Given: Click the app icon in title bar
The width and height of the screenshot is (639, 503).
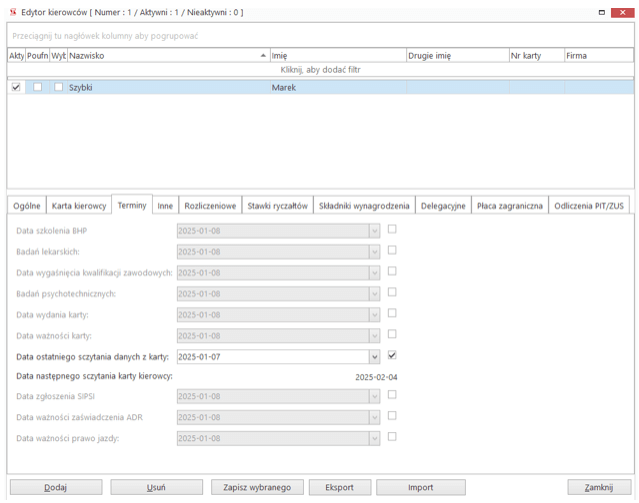Looking at the screenshot, I should pyautogui.click(x=12, y=12).
